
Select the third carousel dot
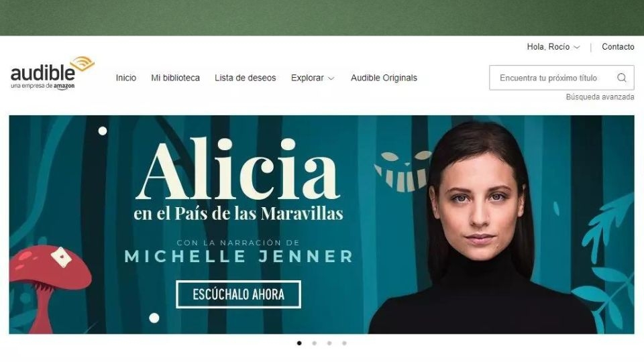coord(329,343)
